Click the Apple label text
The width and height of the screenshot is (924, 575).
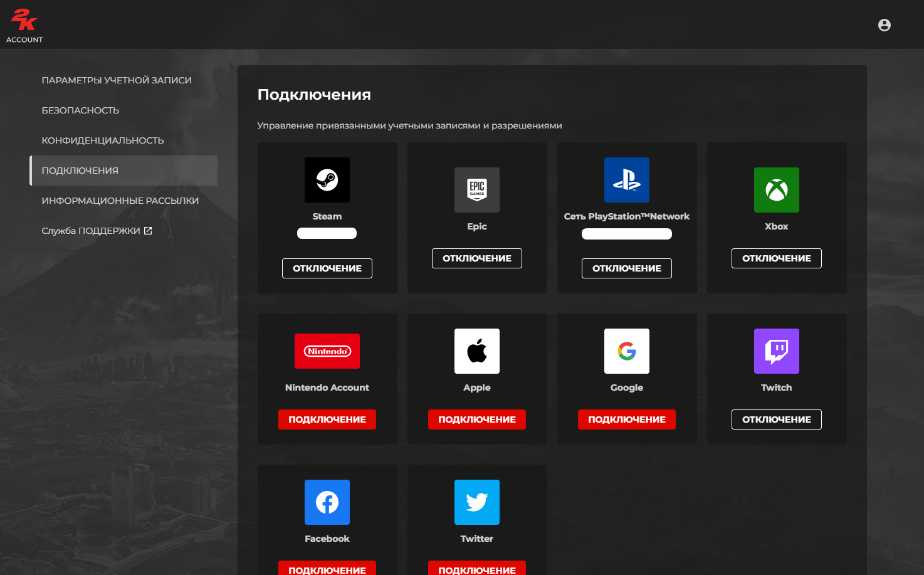(x=477, y=388)
